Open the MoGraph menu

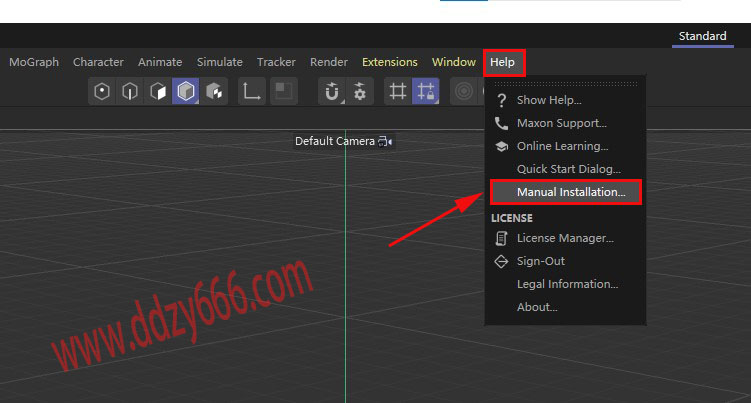(x=34, y=62)
